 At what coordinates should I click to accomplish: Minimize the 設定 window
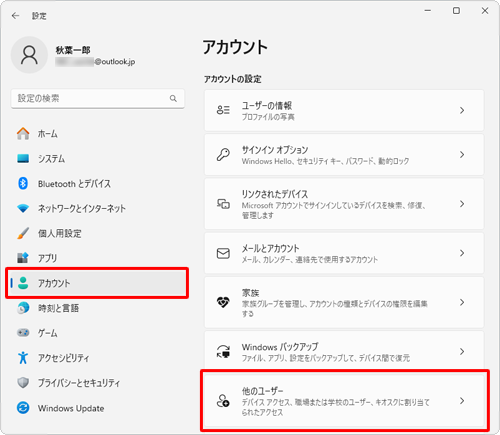pyautogui.click(x=428, y=11)
